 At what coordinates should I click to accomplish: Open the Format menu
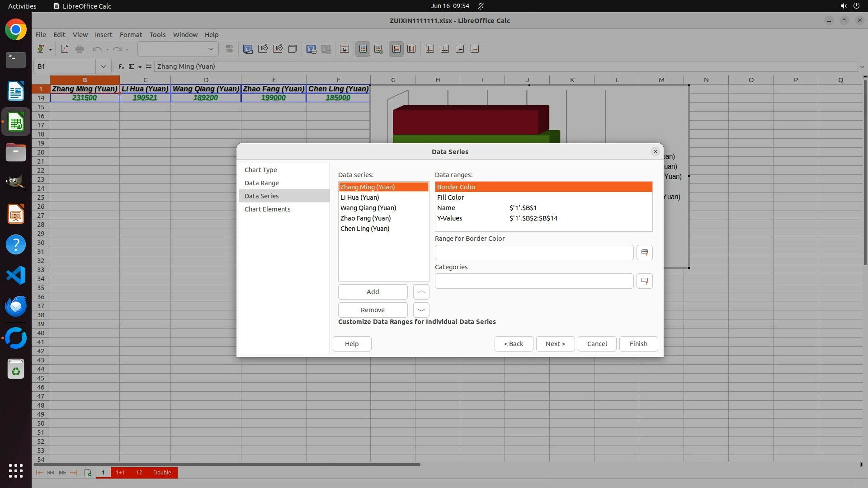click(x=131, y=35)
